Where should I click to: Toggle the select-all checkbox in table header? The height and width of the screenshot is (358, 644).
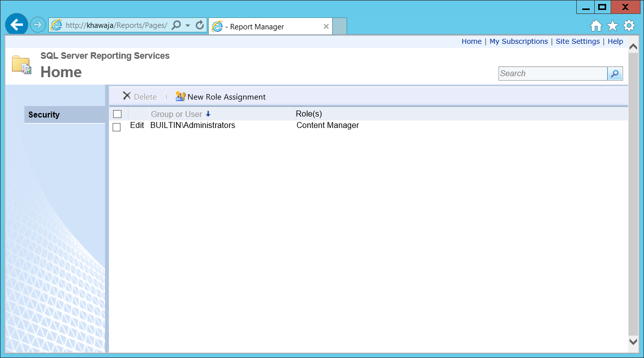pos(117,114)
